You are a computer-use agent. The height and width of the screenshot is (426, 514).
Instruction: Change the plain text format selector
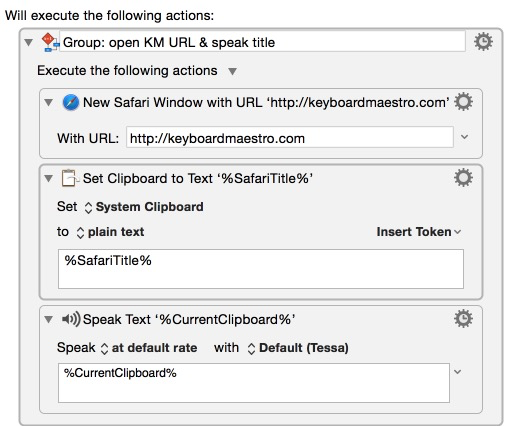(110, 232)
